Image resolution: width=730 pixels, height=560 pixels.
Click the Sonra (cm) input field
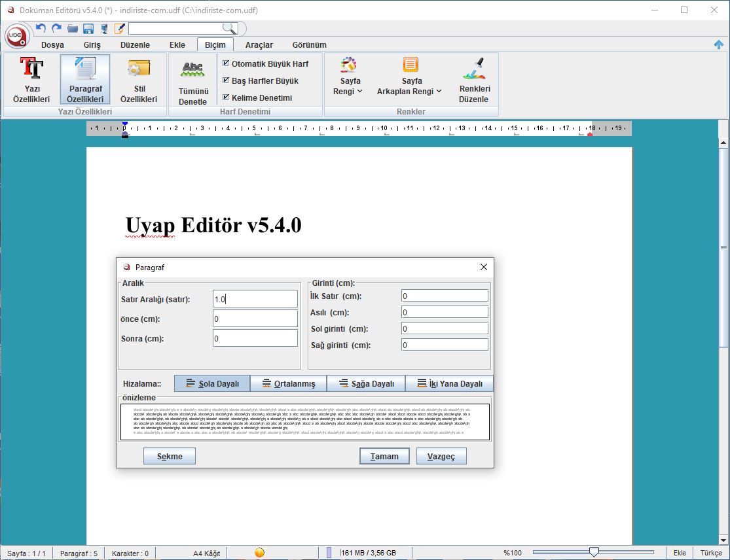255,338
